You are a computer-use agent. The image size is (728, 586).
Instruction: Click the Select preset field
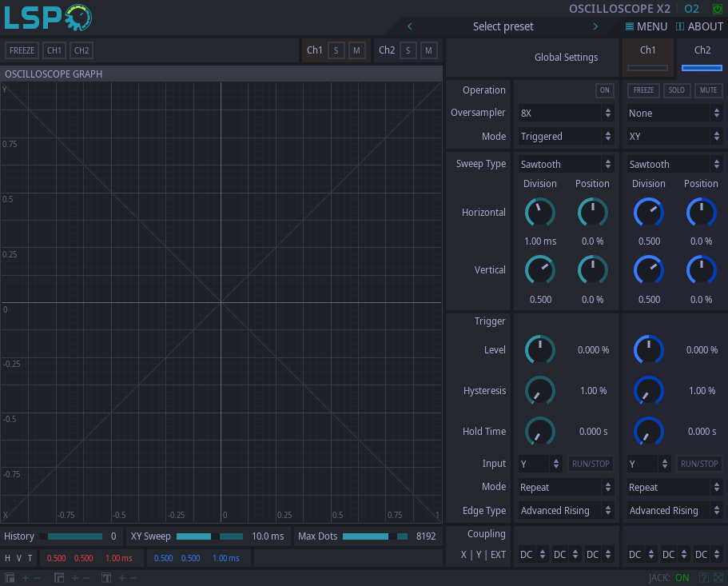[x=503, y=26]
